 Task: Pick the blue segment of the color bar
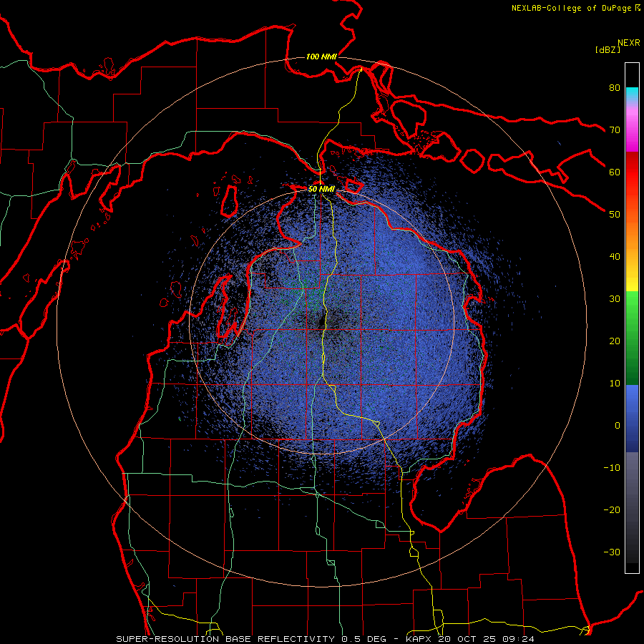pyautogui.click(x=632, y=419)
